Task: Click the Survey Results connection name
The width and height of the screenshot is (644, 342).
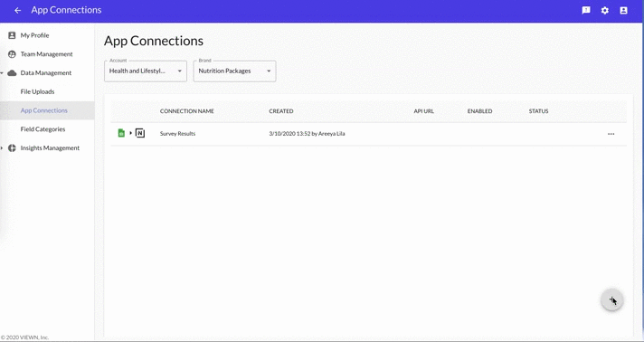Action: pyautogui.click(x=177, y=134)
